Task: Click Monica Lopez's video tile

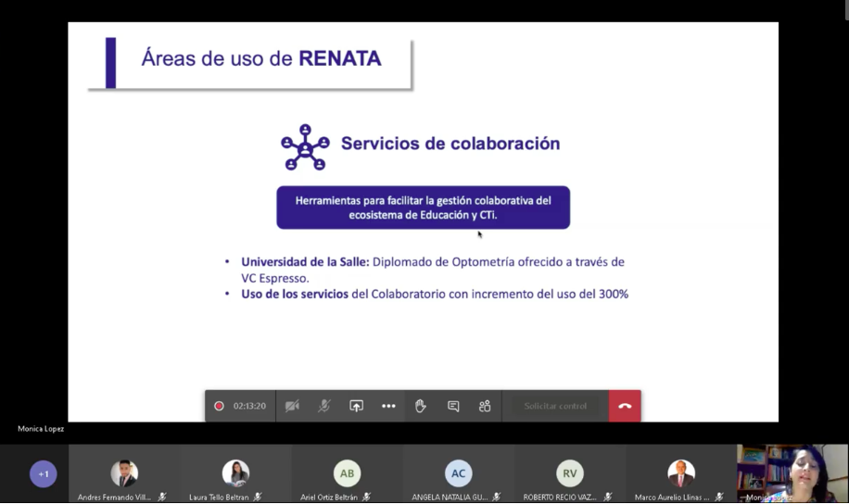Action: tap(792, 473)
